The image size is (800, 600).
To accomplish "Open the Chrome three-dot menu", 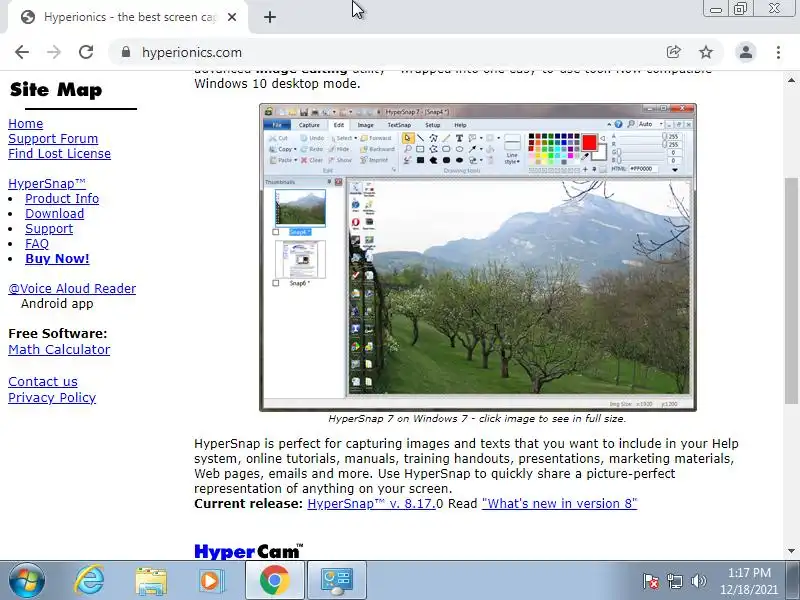I will click(778, 52).
